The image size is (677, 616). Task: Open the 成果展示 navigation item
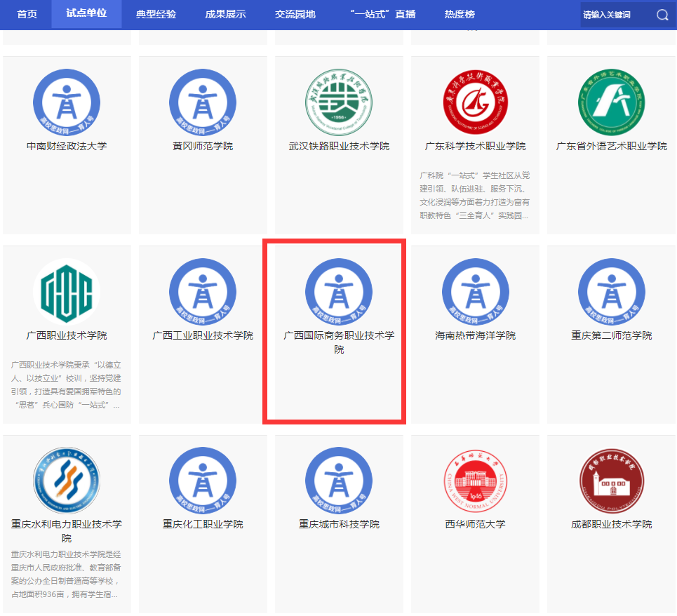tap(225, 14)
